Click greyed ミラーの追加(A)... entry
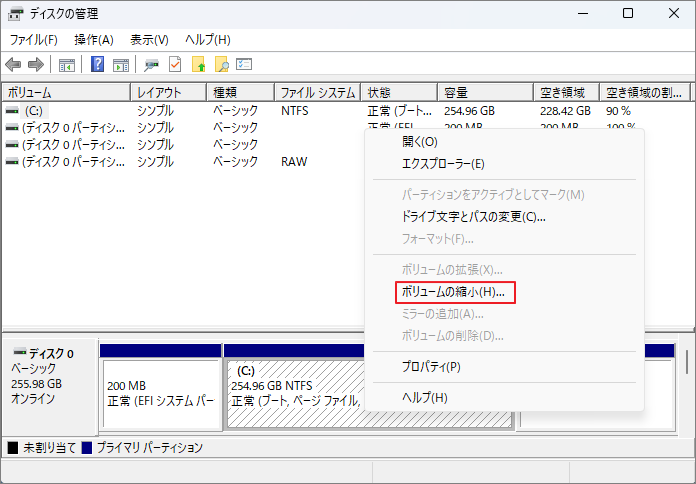696x484 pixels. pyautogui.click(x=504, y=314)
